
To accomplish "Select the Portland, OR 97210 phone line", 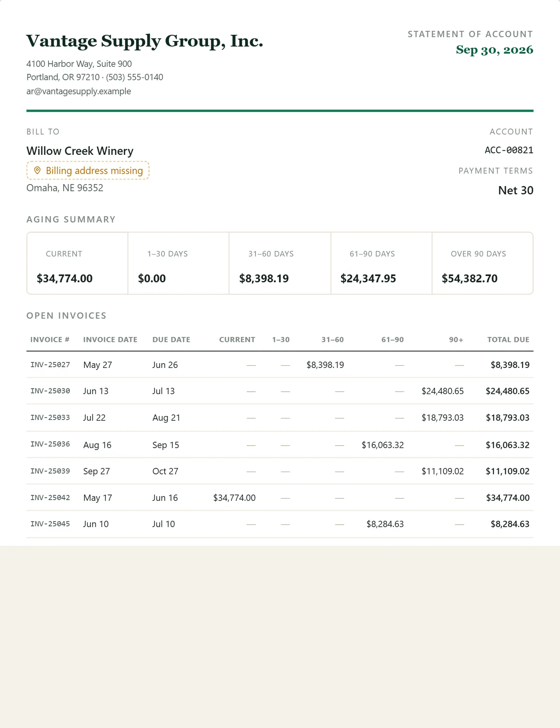I will click(95, 77).
